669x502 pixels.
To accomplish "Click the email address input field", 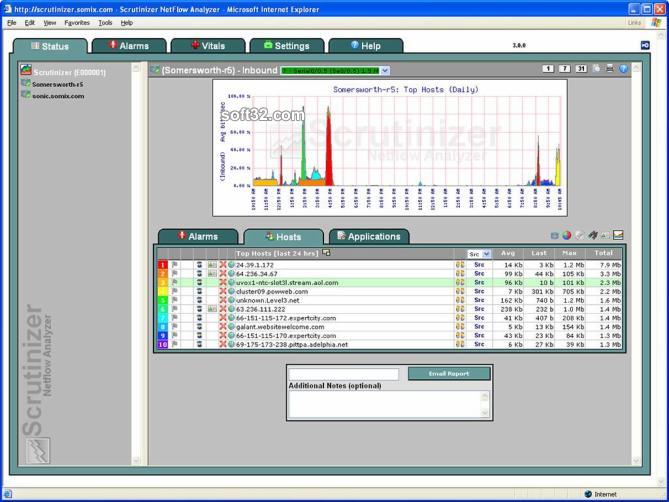I will (x=344, y=374).
